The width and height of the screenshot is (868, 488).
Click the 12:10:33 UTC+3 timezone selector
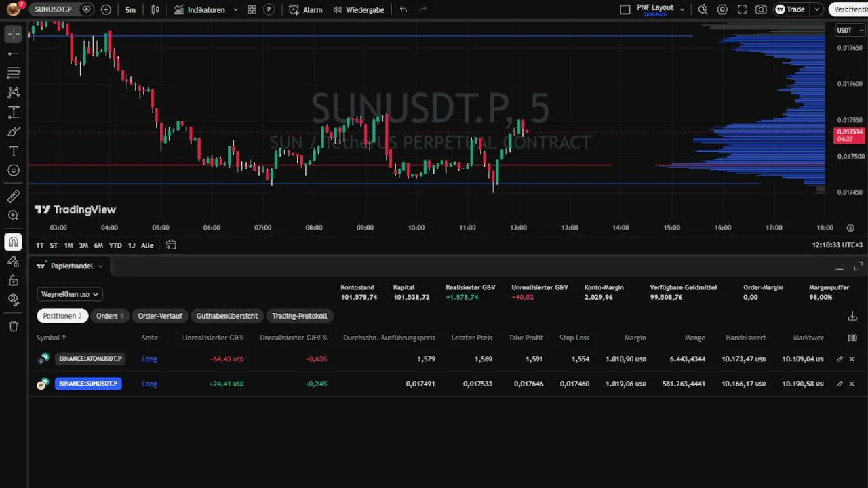pyautogui.click(x=837, y=245)
